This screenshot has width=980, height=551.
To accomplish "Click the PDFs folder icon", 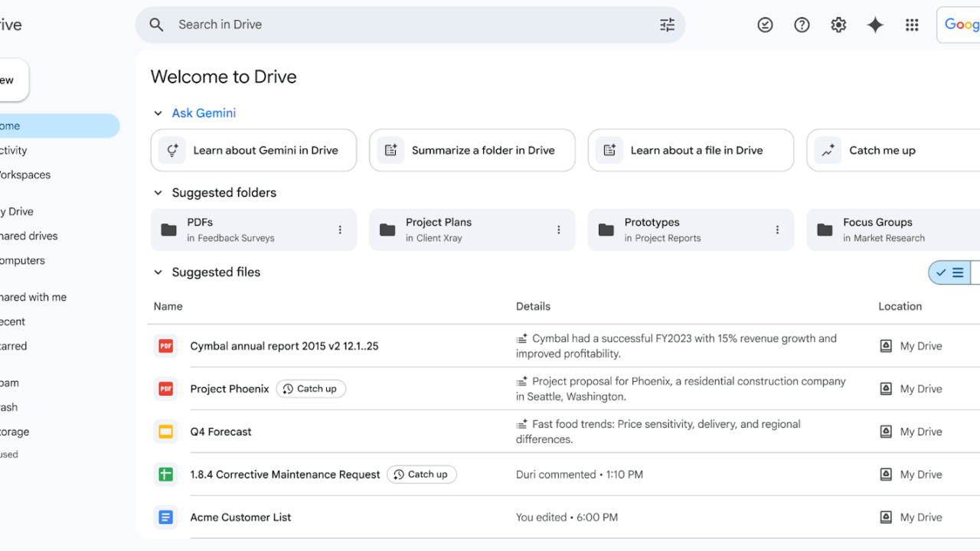I will pyautogui.click(x=168, y=230).
